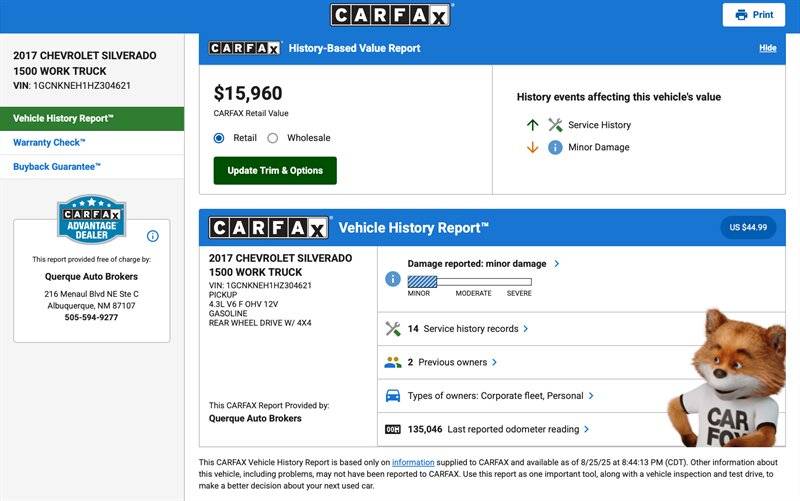This screenshot has height=501, width=800.
Task: Click the wrench icon next to Service History
Action: point(555,125)
